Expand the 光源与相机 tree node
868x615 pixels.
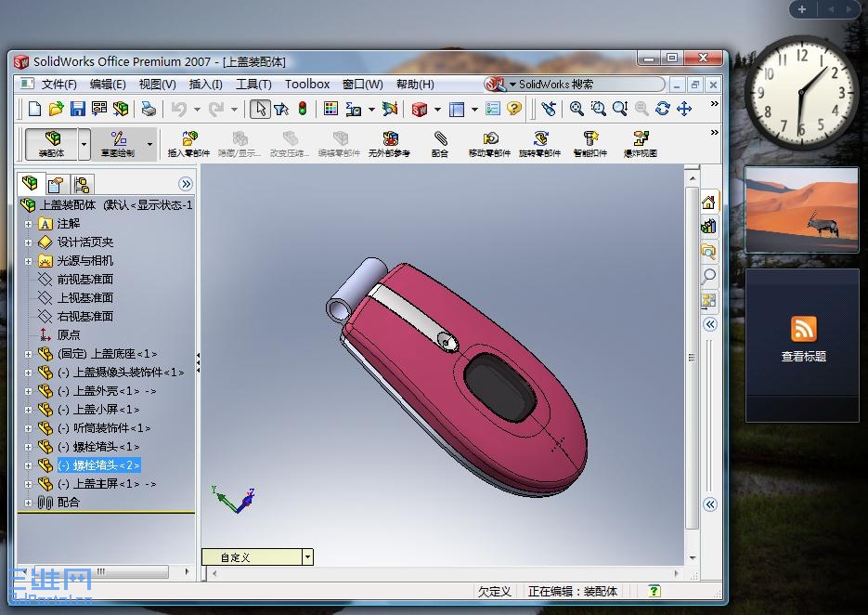(28, 261)
